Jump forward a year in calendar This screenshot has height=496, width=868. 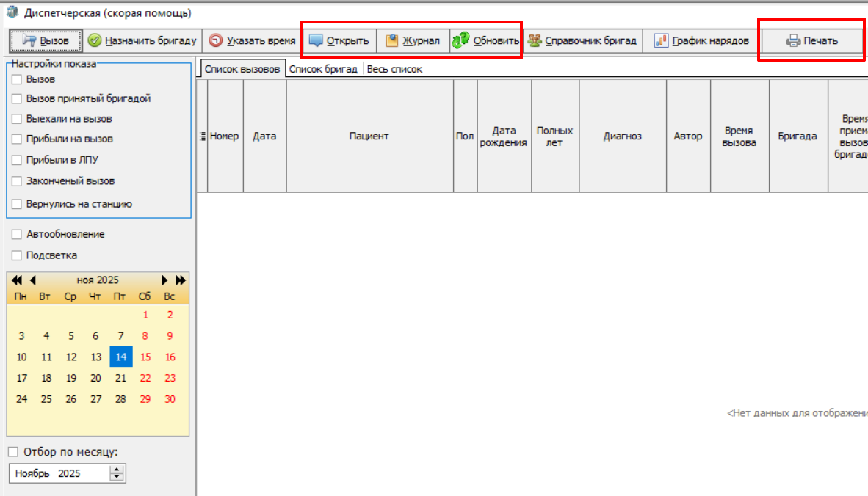click(x=181, y=280)
